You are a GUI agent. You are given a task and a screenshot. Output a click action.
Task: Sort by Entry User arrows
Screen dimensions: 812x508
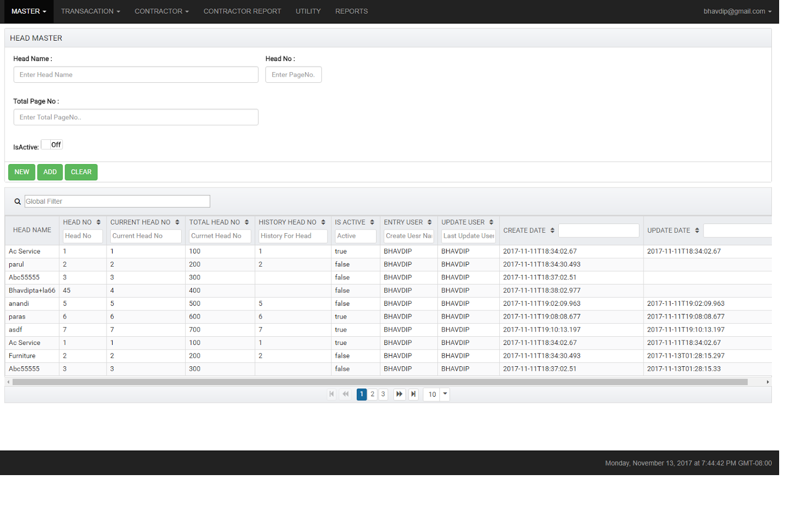(x=429, y=223)
